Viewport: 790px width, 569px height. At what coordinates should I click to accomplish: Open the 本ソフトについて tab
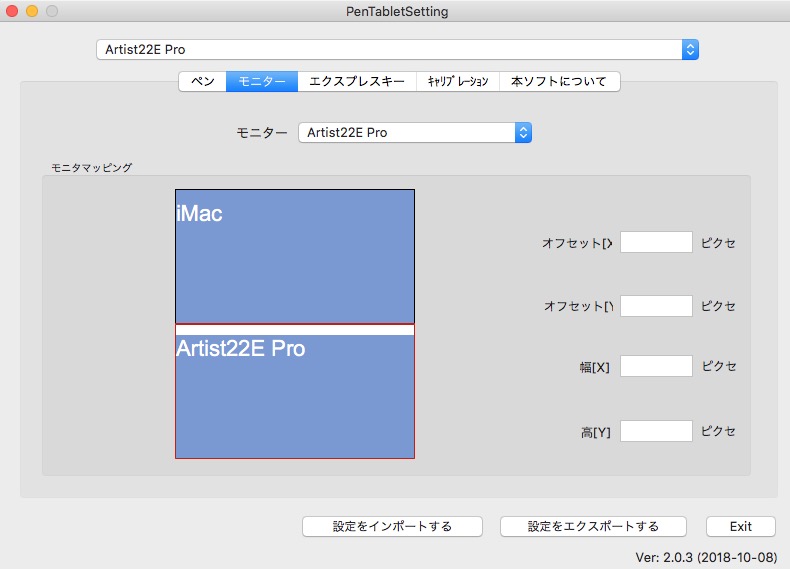pos(559,81)
